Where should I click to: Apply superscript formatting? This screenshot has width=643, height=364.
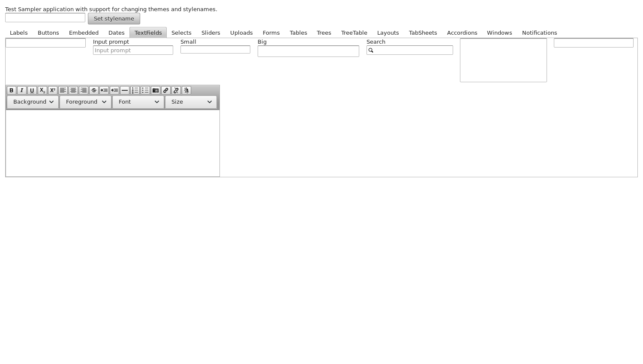pos(53,90)
